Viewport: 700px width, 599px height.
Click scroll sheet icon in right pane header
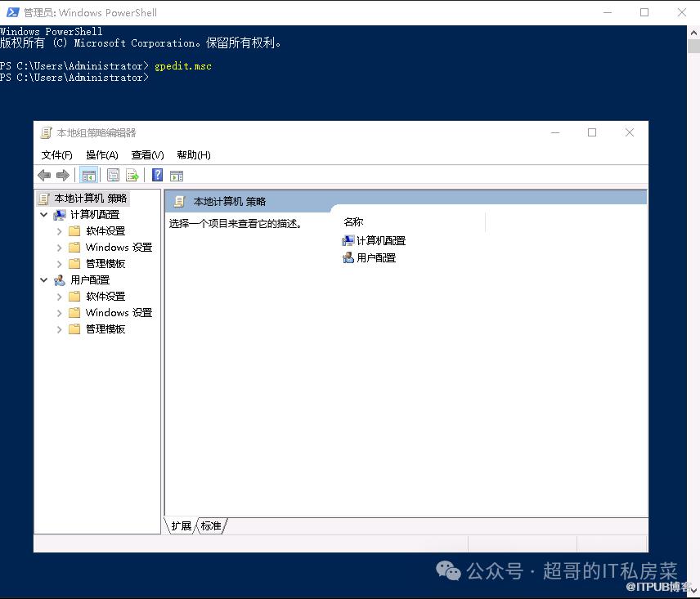pos(179,202)
